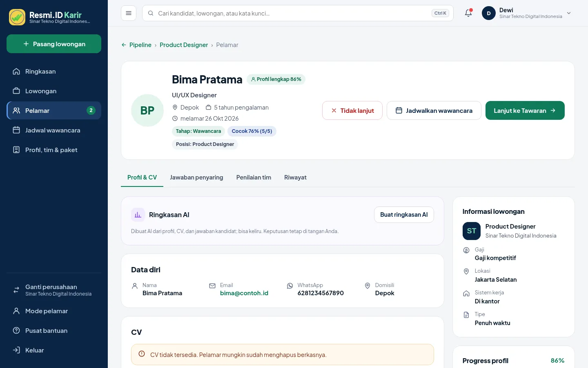
Task: Go back via Pipeline arrow link
Action: pos(136,45)
